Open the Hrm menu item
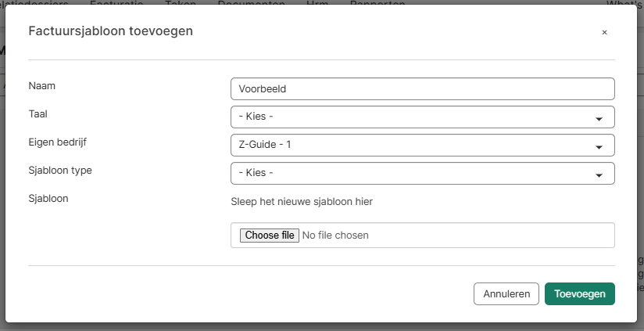The image size is (644, 331). tap(317, 3)
